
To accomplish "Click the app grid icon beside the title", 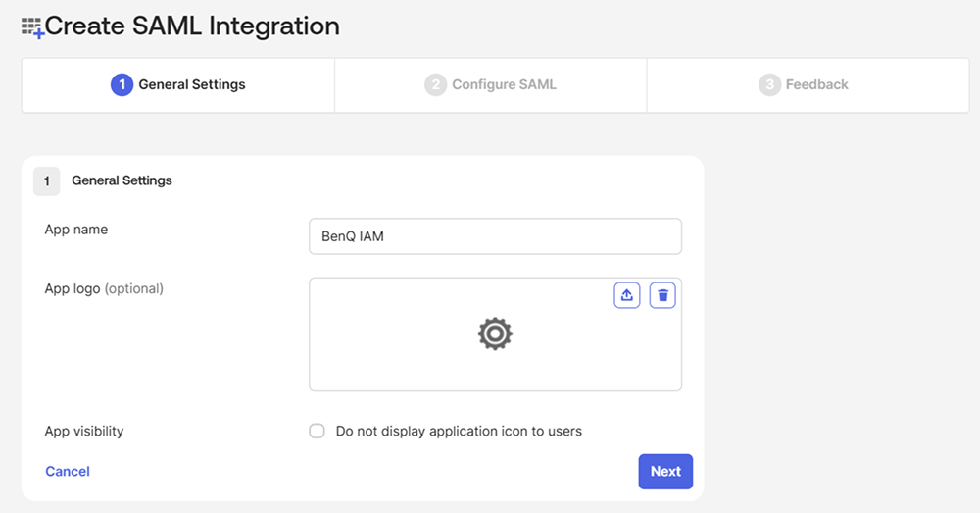I will pyautogui.click(x=32, y=27).
